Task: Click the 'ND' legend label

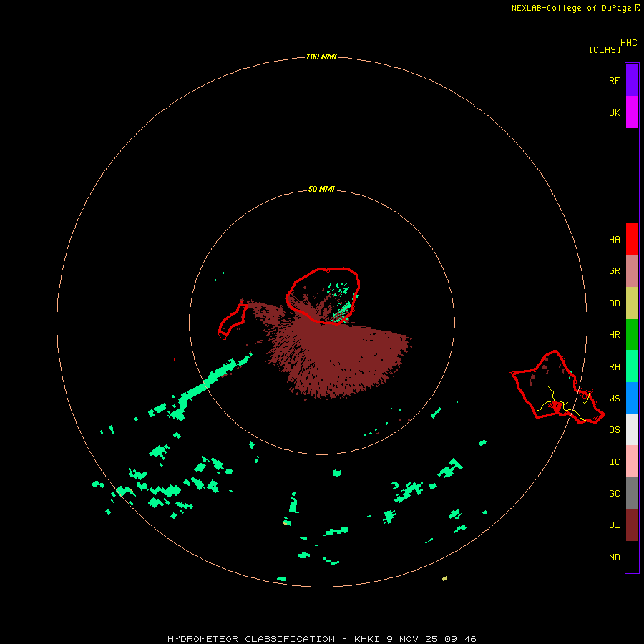Action: (615, 557)
